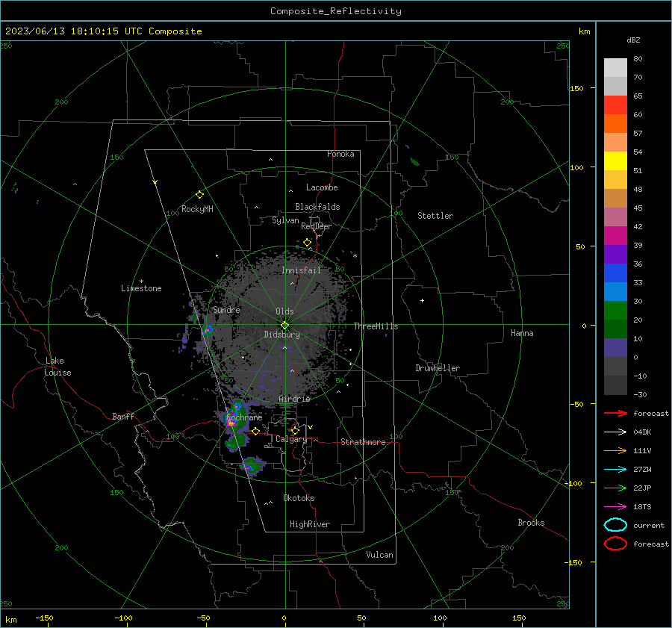672x628 pixels.
Task: Click the red forecast arrow in legend
Action: point(615,413)
